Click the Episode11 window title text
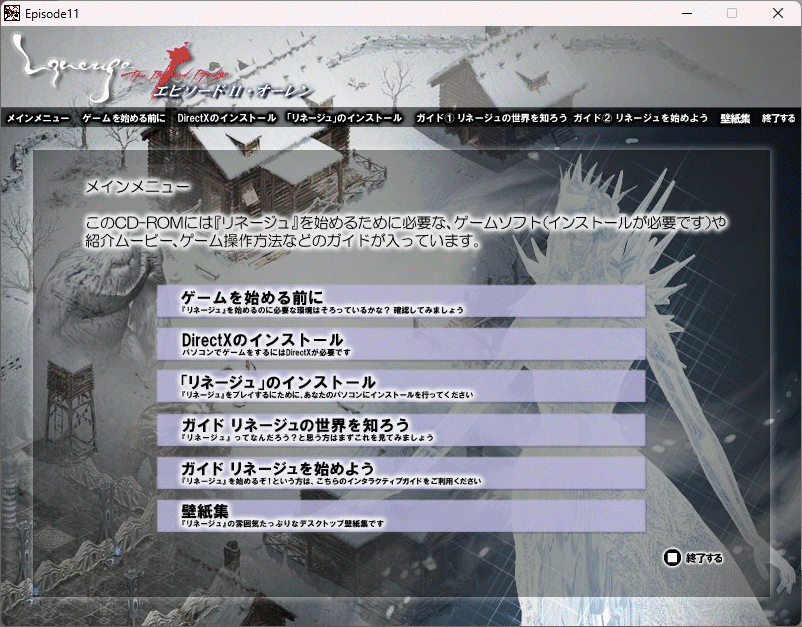This screenshot has height=627, width=802. pos(52,14)
